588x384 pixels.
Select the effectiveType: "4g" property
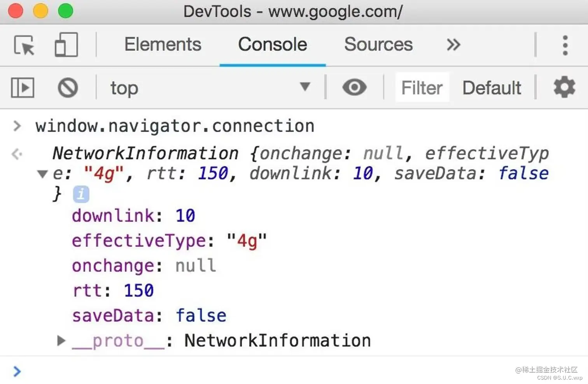coord(169,241)
